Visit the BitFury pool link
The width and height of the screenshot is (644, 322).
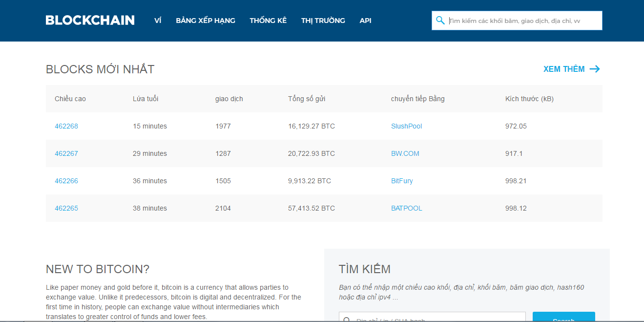pos(402,181)
